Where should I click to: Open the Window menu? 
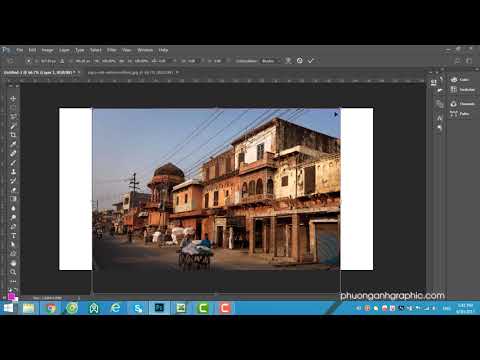145,50
